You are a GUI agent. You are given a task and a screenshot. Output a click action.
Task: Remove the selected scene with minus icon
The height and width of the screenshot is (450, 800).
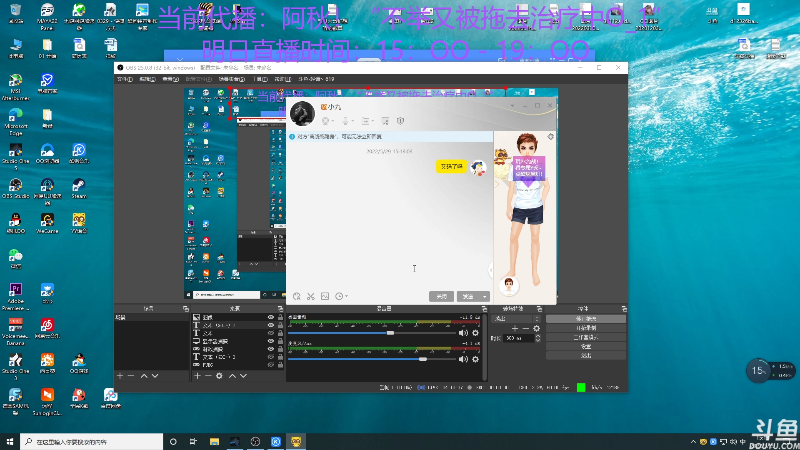click(x=131, y=376)
